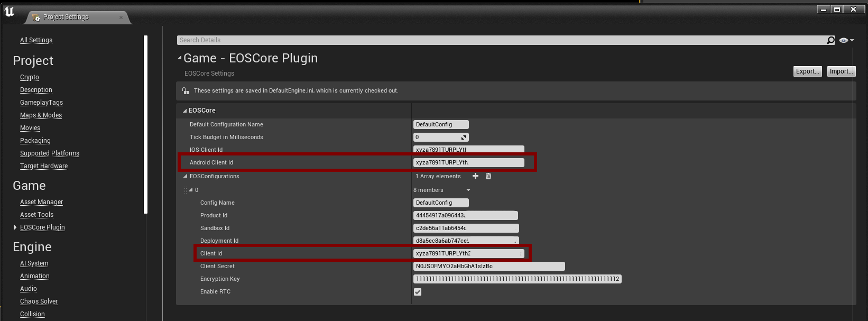The width and height of the screenshot is (868, 321).
Task: Collapse the EOSCore section
Action: click(x=185, y=111)
